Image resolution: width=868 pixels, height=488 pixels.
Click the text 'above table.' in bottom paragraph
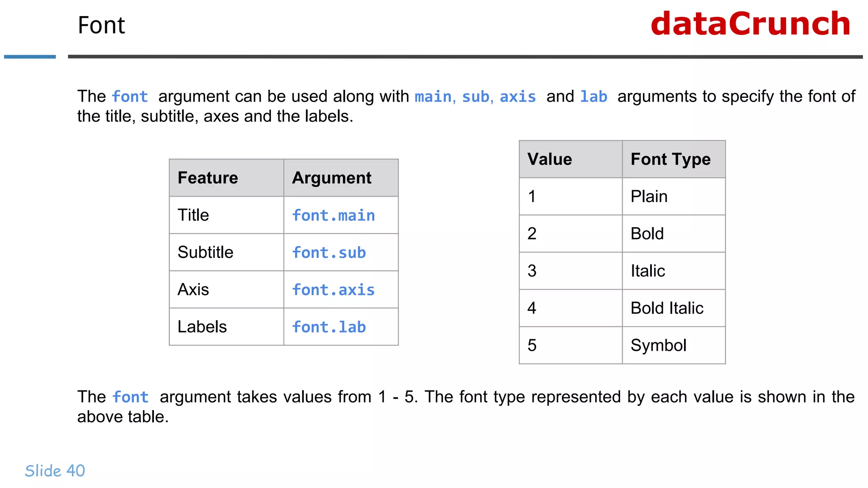pyautogui.click(x=123, y=417)
